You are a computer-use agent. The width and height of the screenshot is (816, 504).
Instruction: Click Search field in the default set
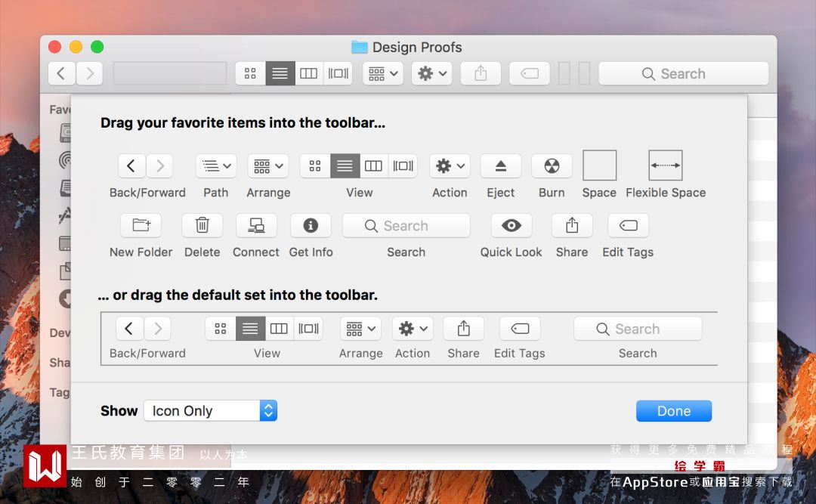(638, 329)
